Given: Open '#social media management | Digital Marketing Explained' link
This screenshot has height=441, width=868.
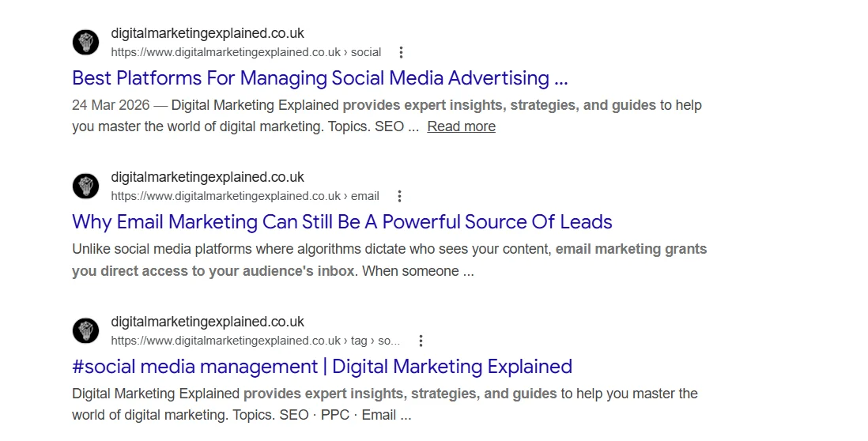Looking at the screenshot, I should point(322,367).
